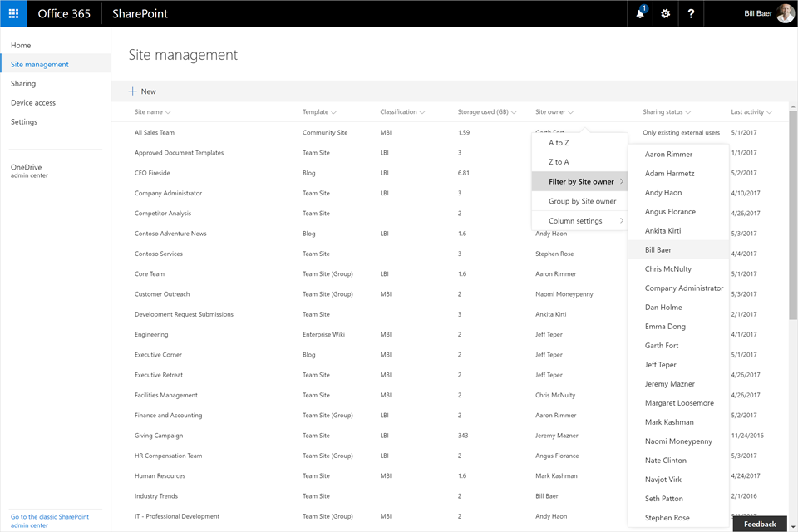The height and width of the screenshot is (532, 798).
Task: Go to the classic SharePoint admin center
Action: tap(52, 521)
